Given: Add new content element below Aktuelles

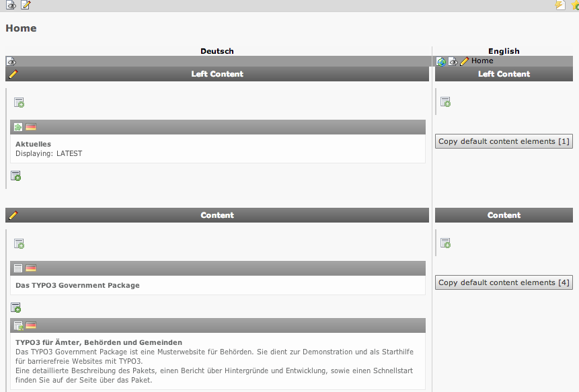Looking at the screenshot, I should coord(16,176).
